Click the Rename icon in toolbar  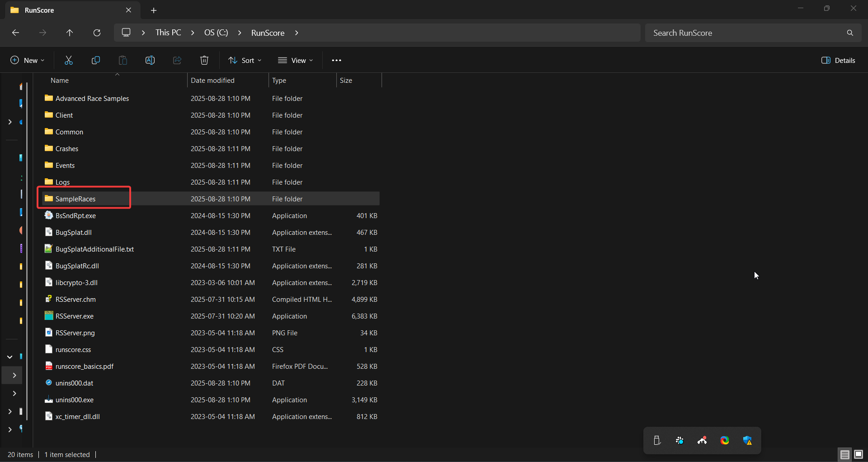(x=150, y=60)
